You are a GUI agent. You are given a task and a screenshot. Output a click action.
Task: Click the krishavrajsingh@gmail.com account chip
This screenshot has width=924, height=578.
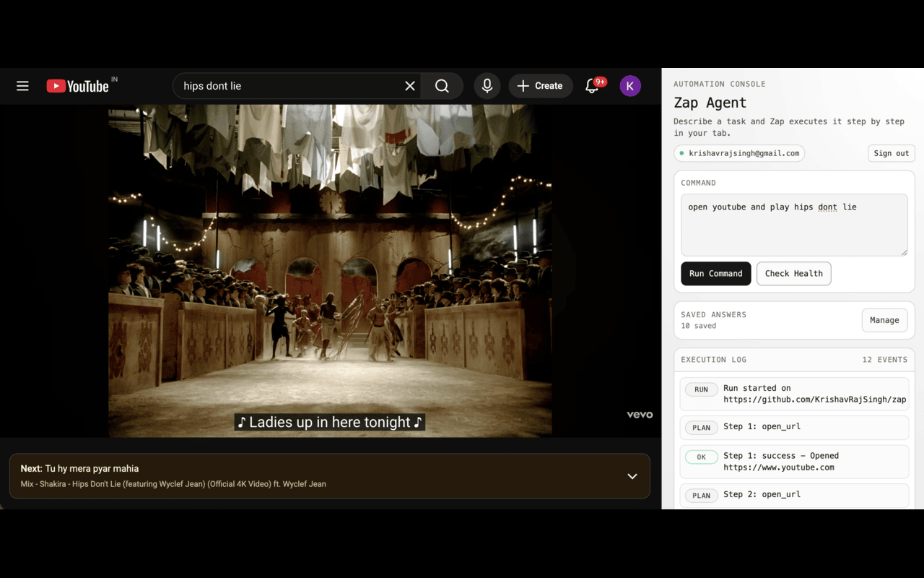[x=739, y=153]
